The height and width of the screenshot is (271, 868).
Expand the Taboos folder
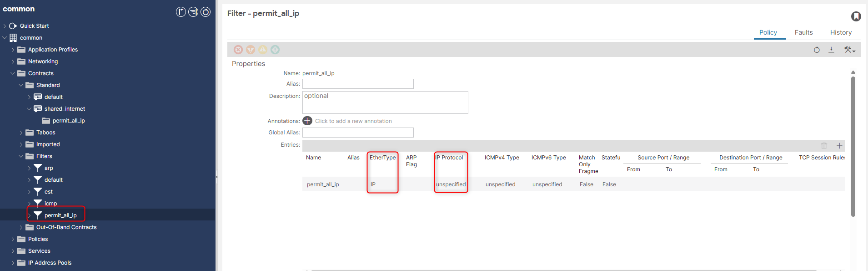21,133
